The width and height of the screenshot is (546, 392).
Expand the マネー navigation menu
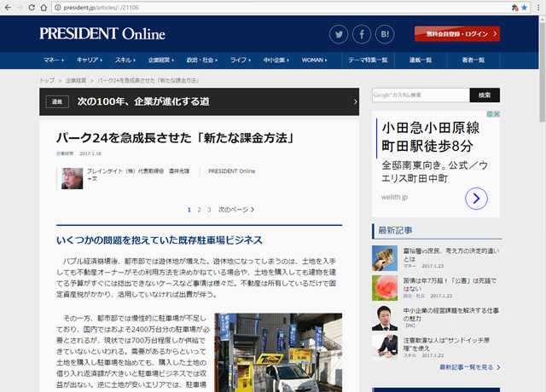(54, 61)
